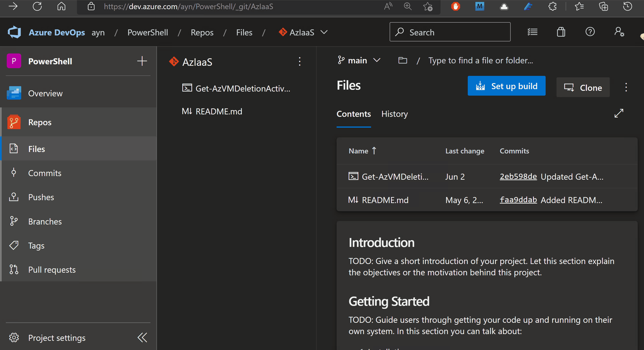Open commit link 2eb598de
644x350 pixels.
coord(518,176)
